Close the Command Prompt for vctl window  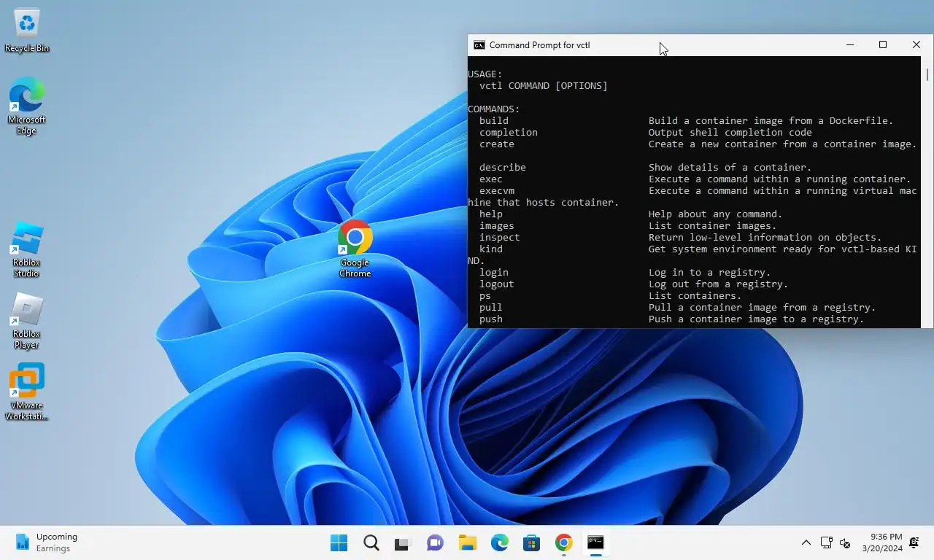pos(916,45)
